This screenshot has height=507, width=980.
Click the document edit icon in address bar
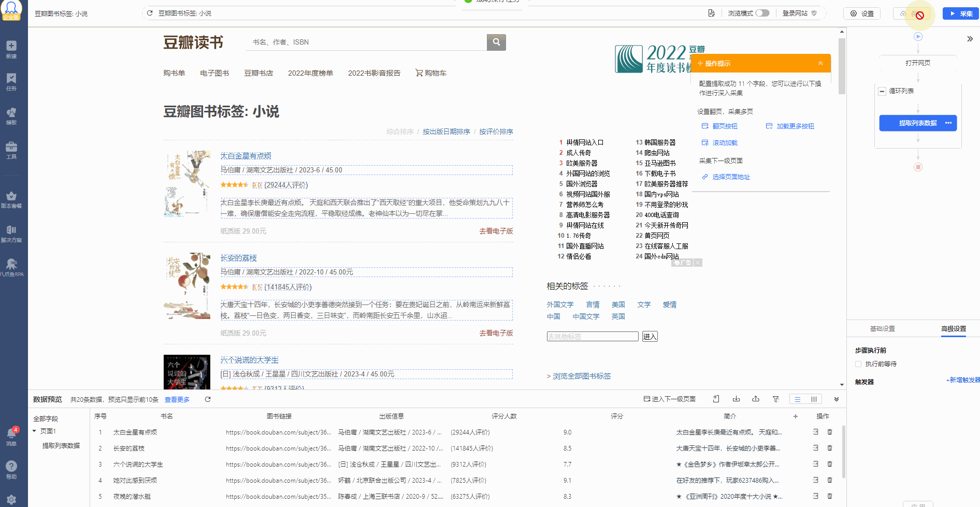pyautogui.click(x=712, y=13)
